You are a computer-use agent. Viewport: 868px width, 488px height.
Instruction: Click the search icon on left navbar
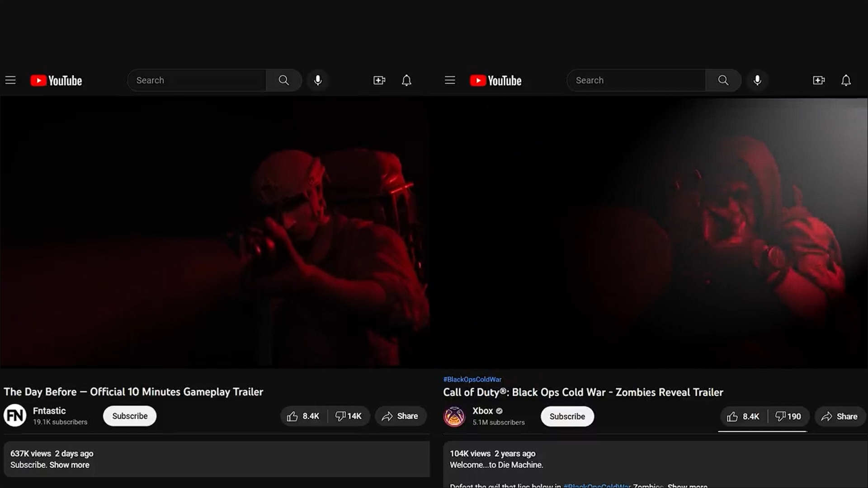(x=284, y=80)
